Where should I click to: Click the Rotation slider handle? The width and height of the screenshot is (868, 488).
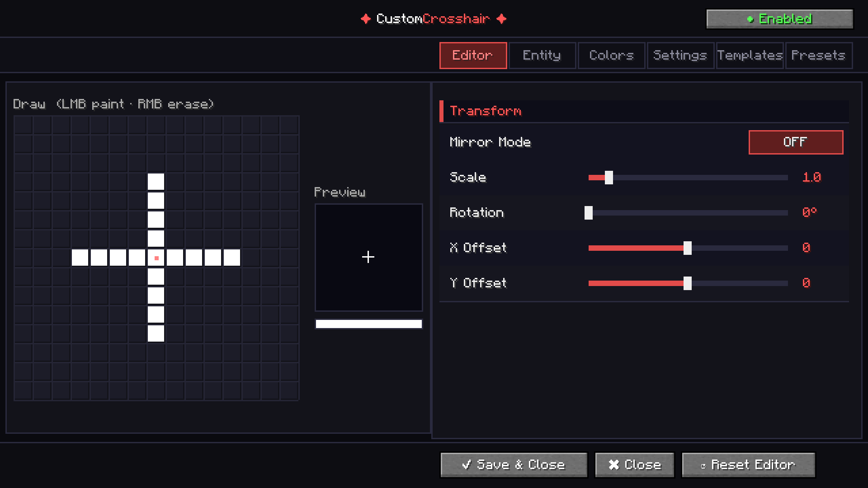click(x=588, y=213)
